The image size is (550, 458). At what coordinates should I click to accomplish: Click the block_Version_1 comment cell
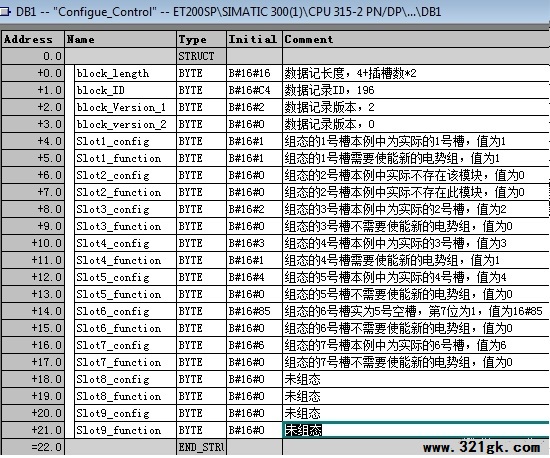[x=416, y=107]
